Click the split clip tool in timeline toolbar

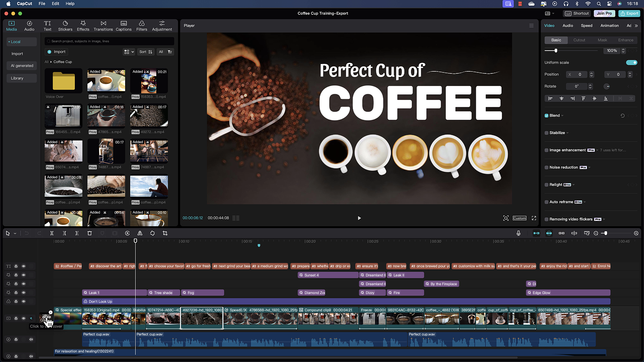tap(52, 233)
